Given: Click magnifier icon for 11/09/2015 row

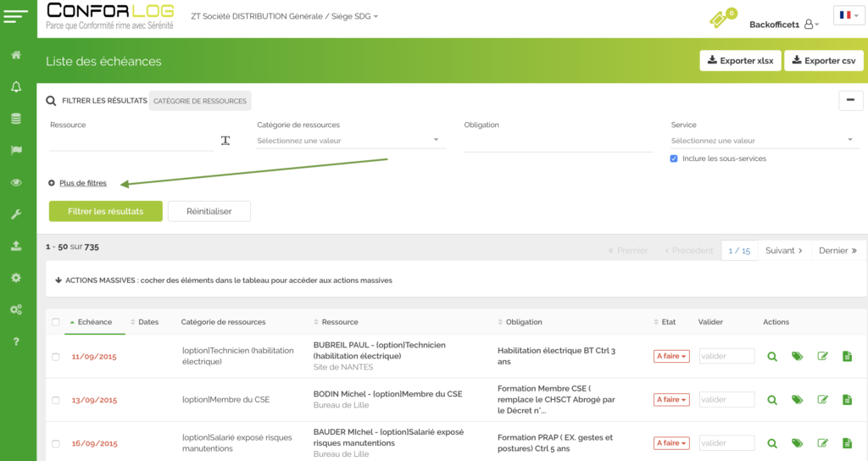Looking at the screenshot, I should pyautogui.click(x=771, y=357).
